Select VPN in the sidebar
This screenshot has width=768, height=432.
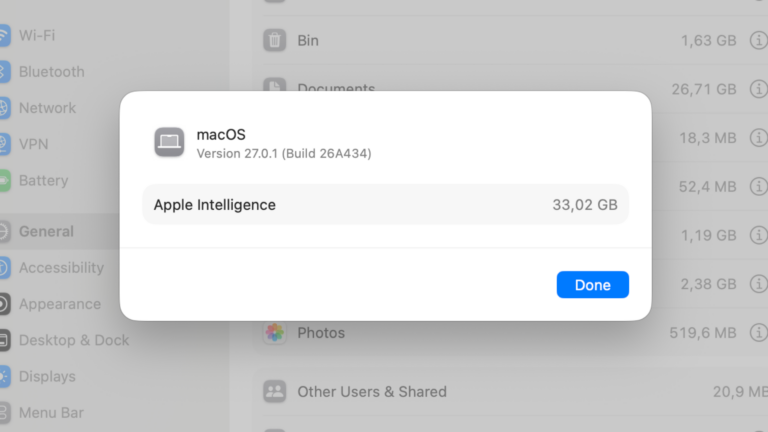tap(34, 144)
